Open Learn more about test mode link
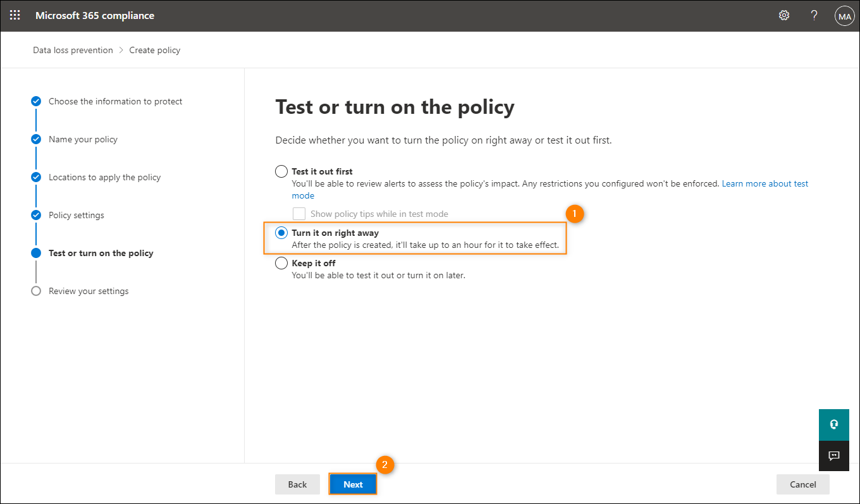 coord(765,183)
